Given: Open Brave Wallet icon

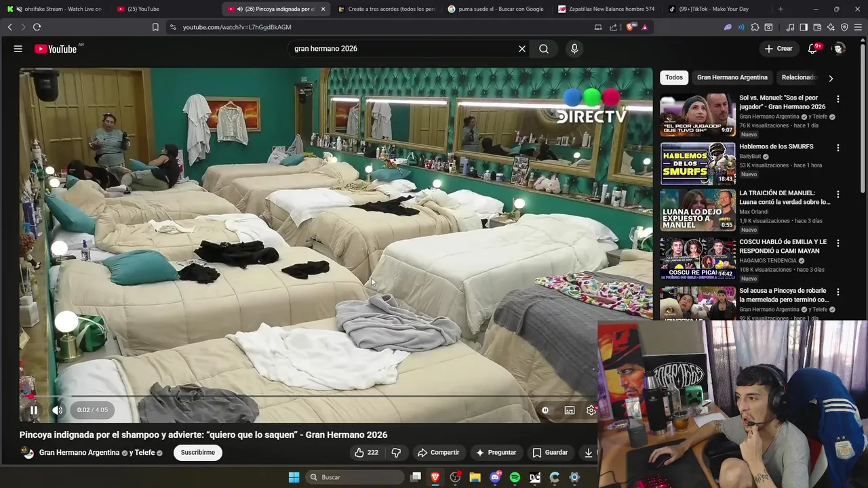Looking at the screenshot, I should (817, 27).
